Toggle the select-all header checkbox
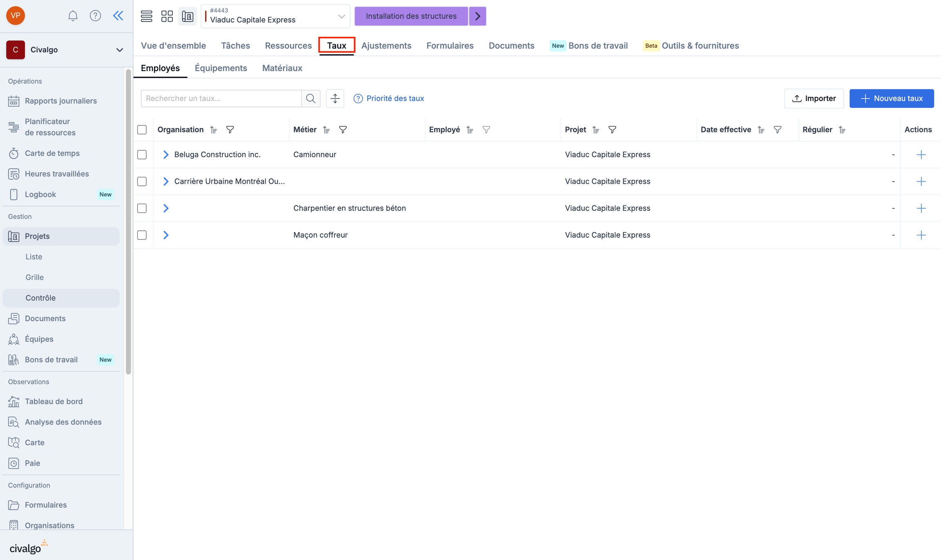This screenshot has height=560, width=941. (x=142, y=130)
